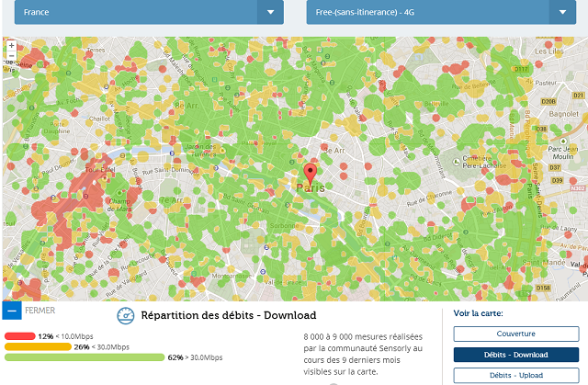Switch map to Couverture view
Image resolution: width=588 pixels, height=385 pixels.
coord(515,334)
